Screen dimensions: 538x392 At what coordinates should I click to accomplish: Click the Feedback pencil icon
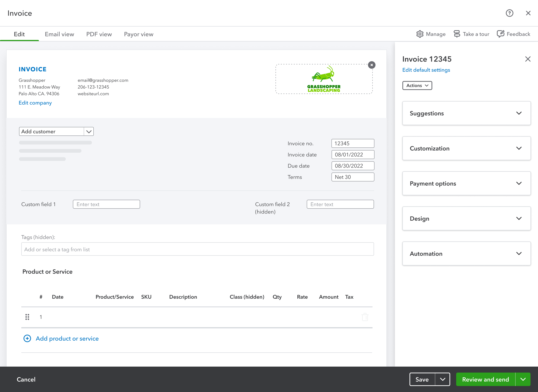[501, 34]
